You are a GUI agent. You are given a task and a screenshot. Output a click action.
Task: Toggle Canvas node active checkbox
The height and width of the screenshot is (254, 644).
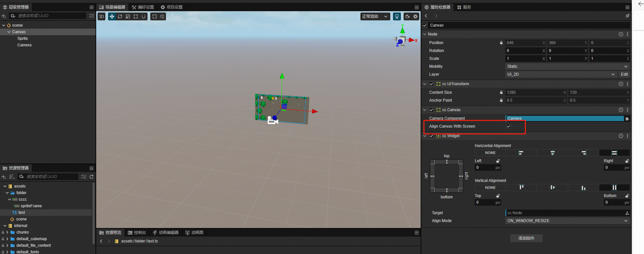(425, 25)
